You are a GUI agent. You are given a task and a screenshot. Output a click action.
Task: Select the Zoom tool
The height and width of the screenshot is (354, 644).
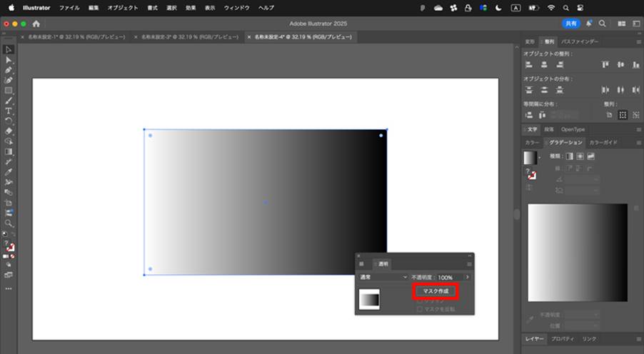pos(9,223)
